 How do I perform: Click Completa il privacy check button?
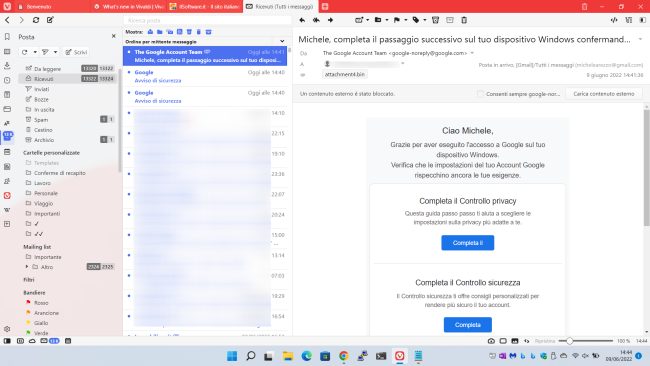(467, 243)
